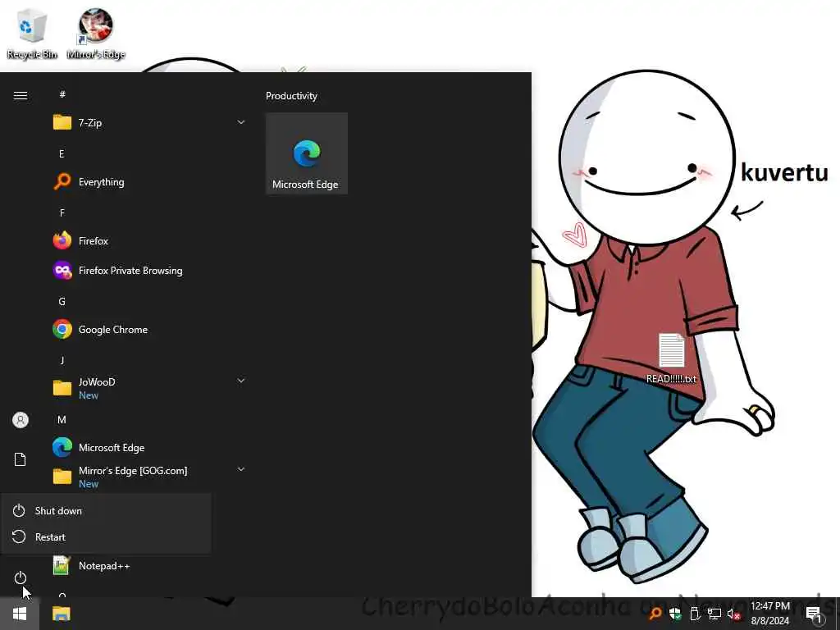Viewport: 840px width, 630px height.
Task: Open network status tray icon
Action: pyautogui.click(x=714, y=614)
